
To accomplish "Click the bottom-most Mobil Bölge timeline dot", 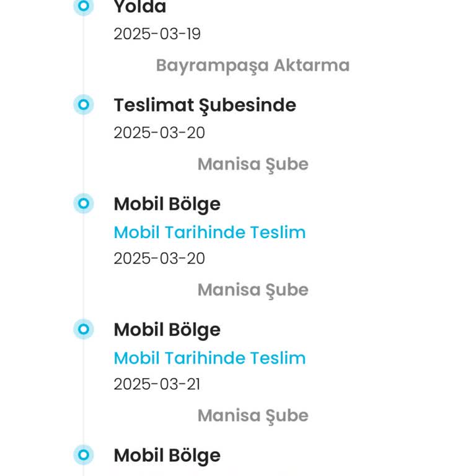I will (x=84, y=456).
